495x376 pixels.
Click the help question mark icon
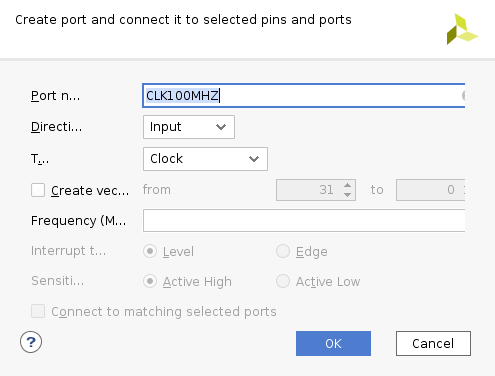pos(31,342)
